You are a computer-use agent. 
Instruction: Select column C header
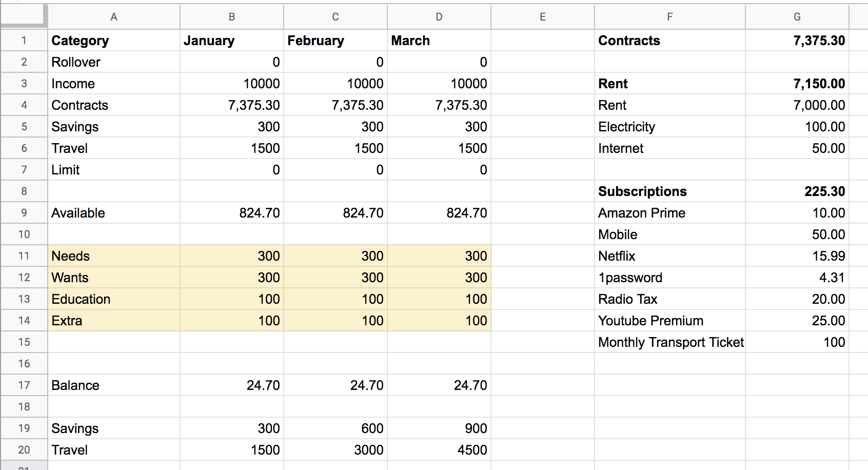point(336,17)
